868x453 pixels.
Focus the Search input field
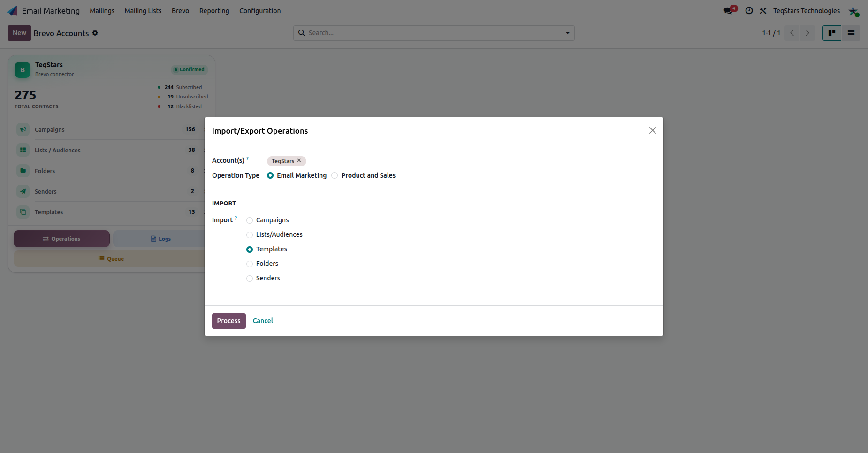click(x=433, y=33)
